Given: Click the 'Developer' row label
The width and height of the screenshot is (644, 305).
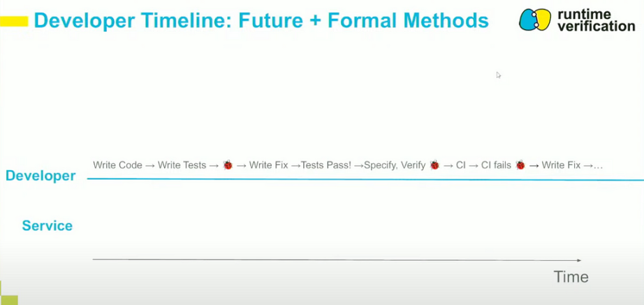Looking at the screenshot, I should 41,176.
